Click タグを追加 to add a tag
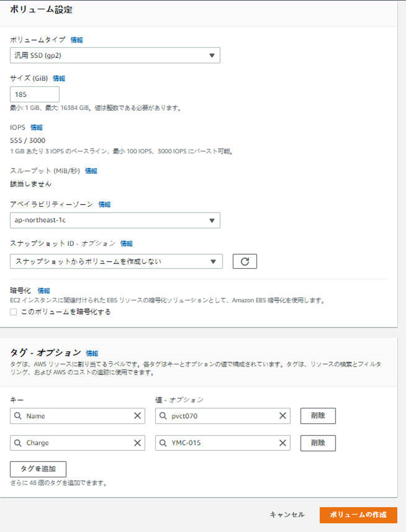The image size is (406, 532). coord(38,469)
